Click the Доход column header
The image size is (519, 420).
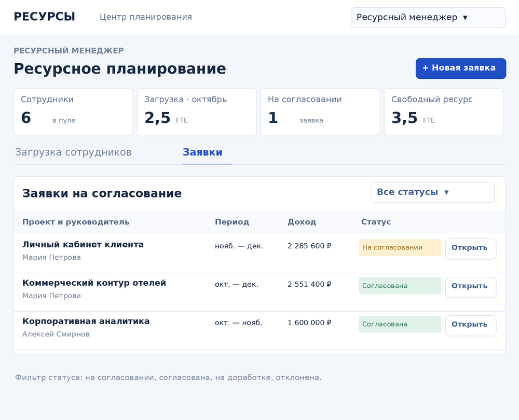[302, 222]
